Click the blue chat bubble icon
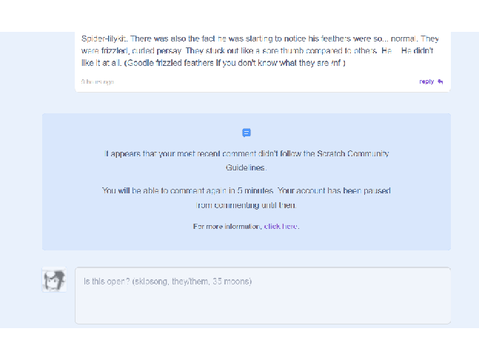479x360 pixels. [246, 133]
